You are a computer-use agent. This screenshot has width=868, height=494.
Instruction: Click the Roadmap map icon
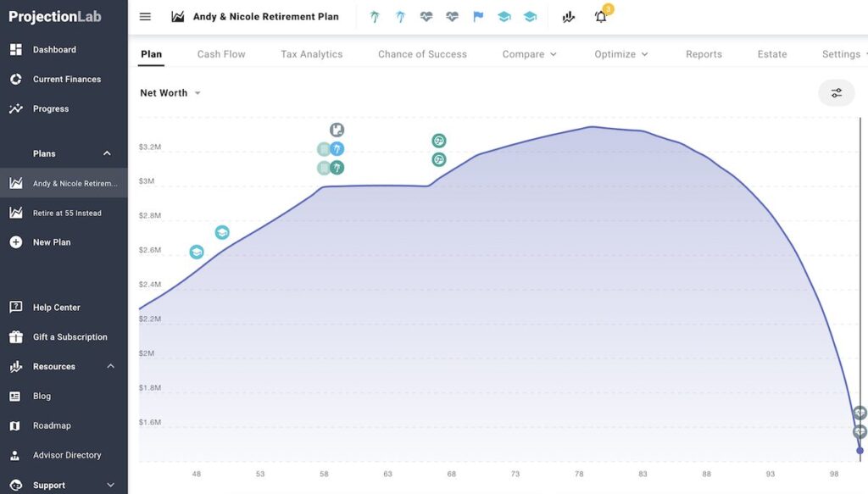pyautogui.click(x=15, y=425)
